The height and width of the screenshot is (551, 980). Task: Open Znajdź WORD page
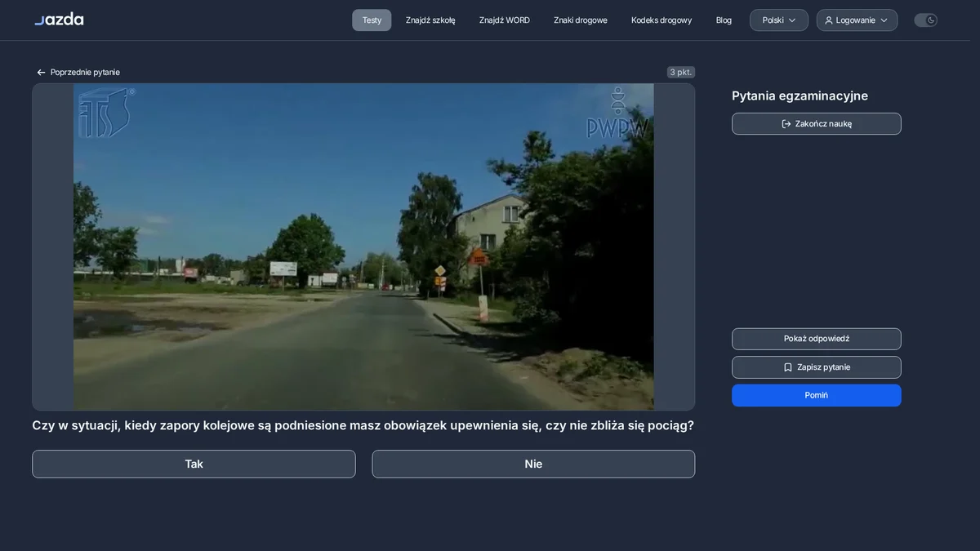(505, 20)
